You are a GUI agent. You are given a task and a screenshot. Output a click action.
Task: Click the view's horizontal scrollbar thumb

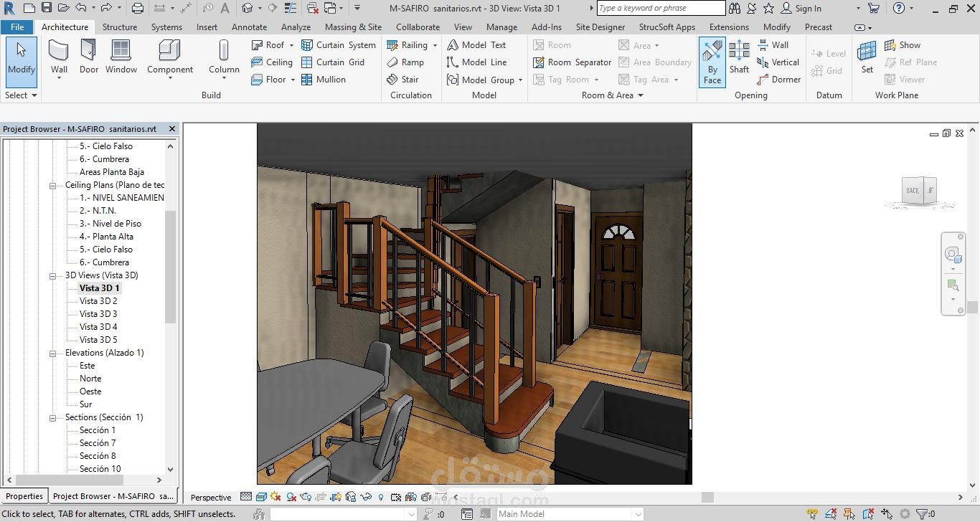pyautogui.click(x=708, y=497)
